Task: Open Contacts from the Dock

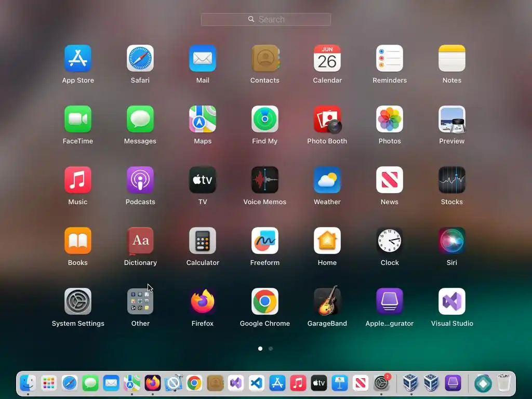Action: pos(215,383)
